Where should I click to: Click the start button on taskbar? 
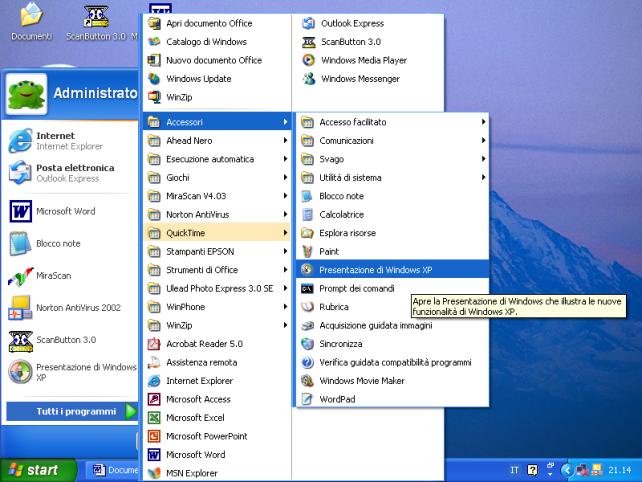(38, 470)
